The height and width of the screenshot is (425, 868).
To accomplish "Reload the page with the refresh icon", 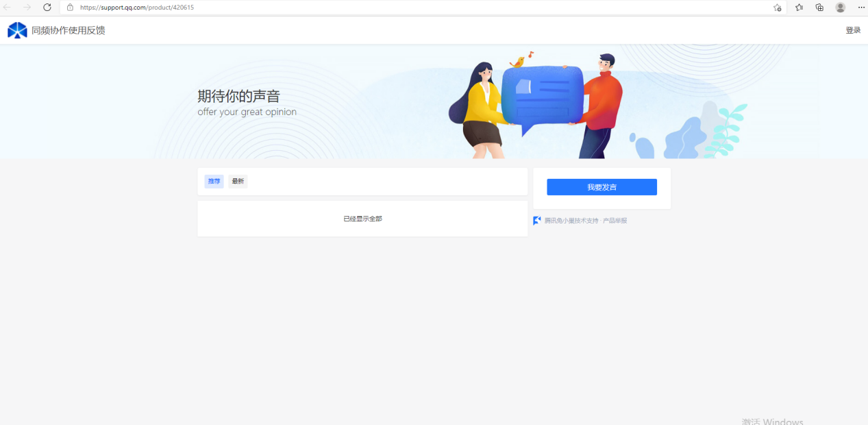I will click(x=47, y=8).
